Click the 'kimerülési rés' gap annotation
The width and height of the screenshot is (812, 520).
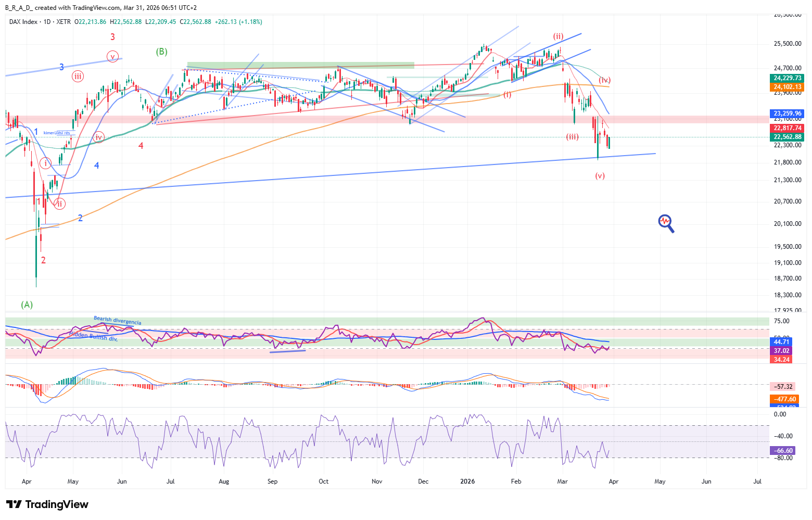click(57, 133)
